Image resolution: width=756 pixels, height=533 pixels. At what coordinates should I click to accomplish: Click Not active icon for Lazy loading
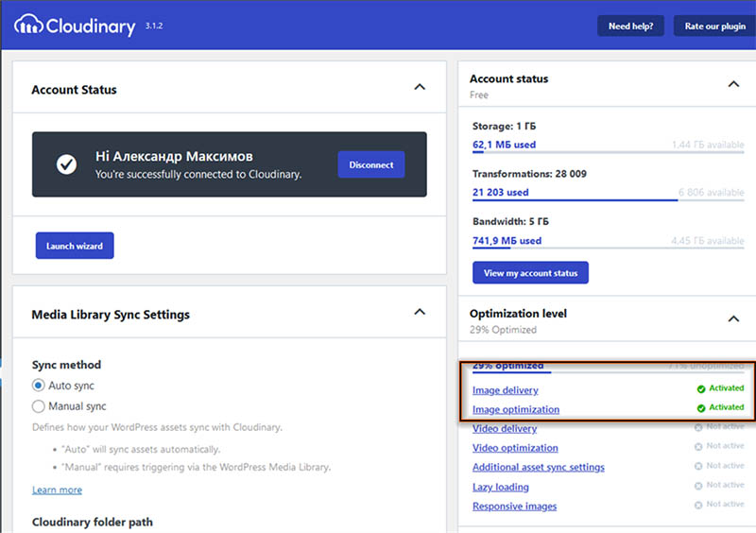pyautogui.click(x=698, y=486)
